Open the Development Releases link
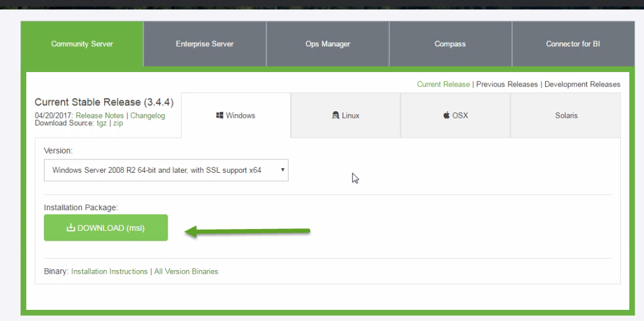The image size is (644, 321). click(582, 84)
